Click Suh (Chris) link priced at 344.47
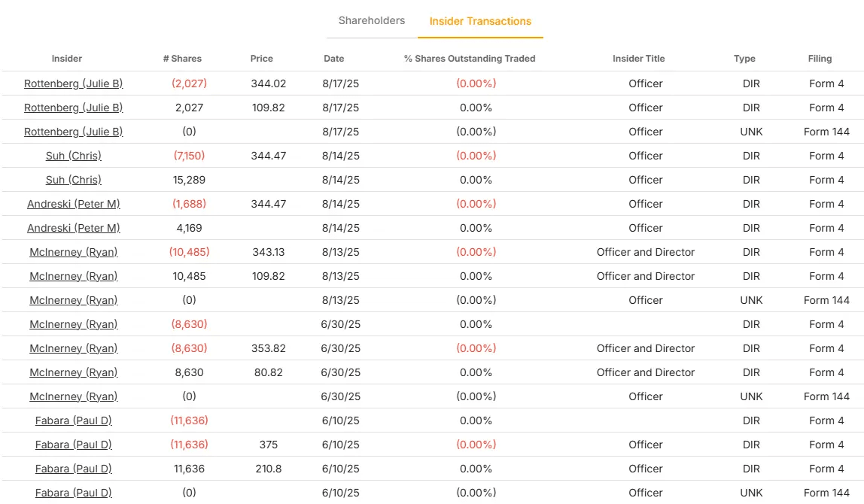Viewport: 864px width, 504px height. (x=74, y=156)
